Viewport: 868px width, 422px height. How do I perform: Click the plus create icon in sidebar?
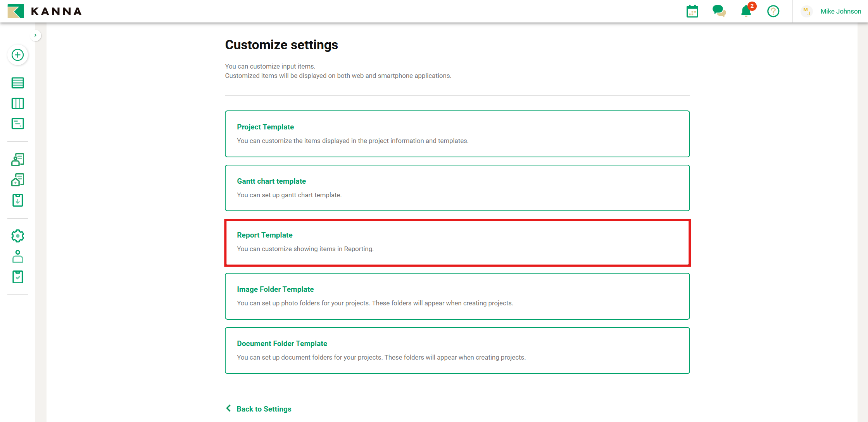coord(18,55)
